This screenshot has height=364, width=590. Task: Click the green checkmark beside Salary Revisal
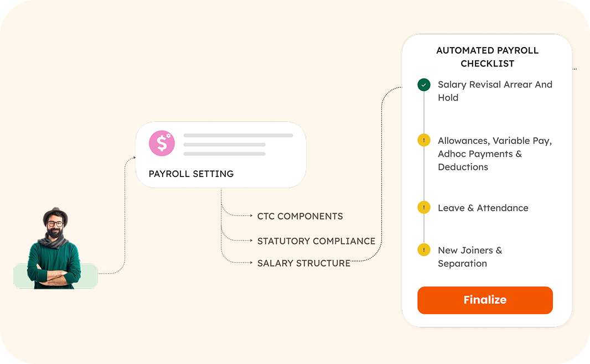coord(424,85)
